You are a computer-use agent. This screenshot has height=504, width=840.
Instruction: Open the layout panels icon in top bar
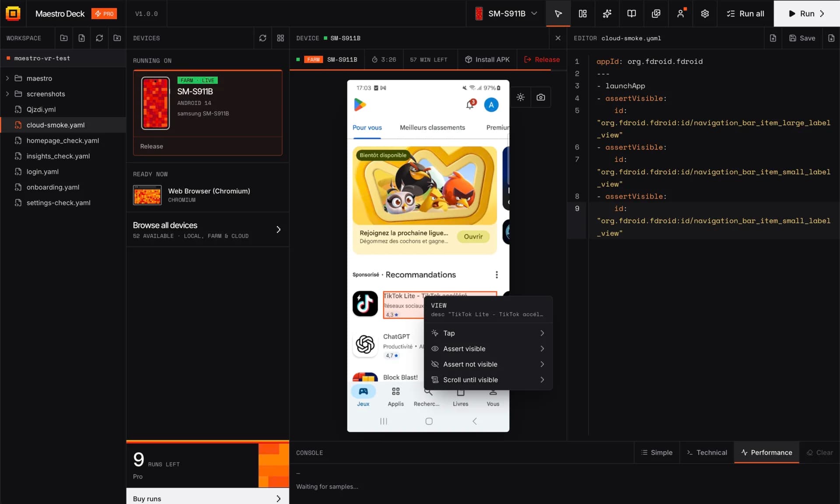(x=582, y=14)
